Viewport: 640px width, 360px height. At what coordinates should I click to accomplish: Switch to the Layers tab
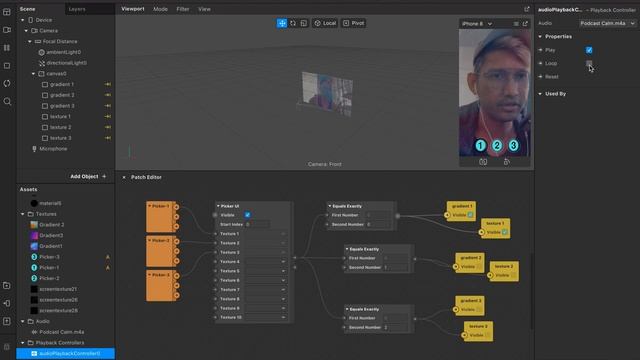pos(77,9)
